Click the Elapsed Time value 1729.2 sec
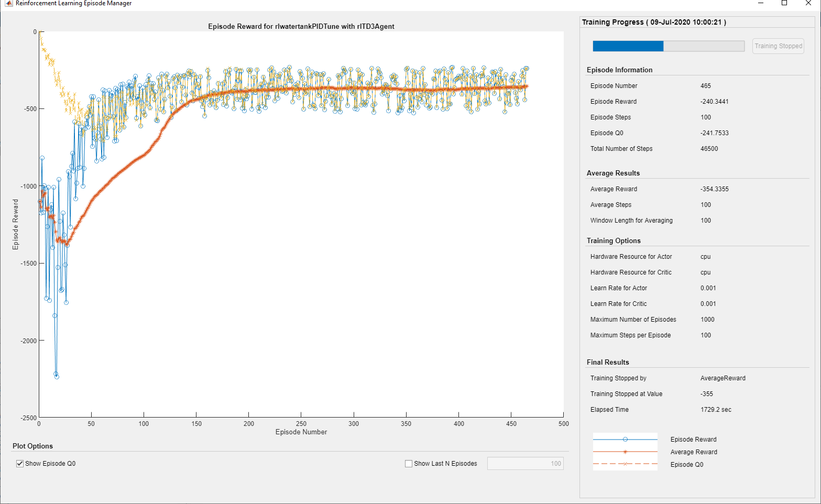 pos(716,410)
